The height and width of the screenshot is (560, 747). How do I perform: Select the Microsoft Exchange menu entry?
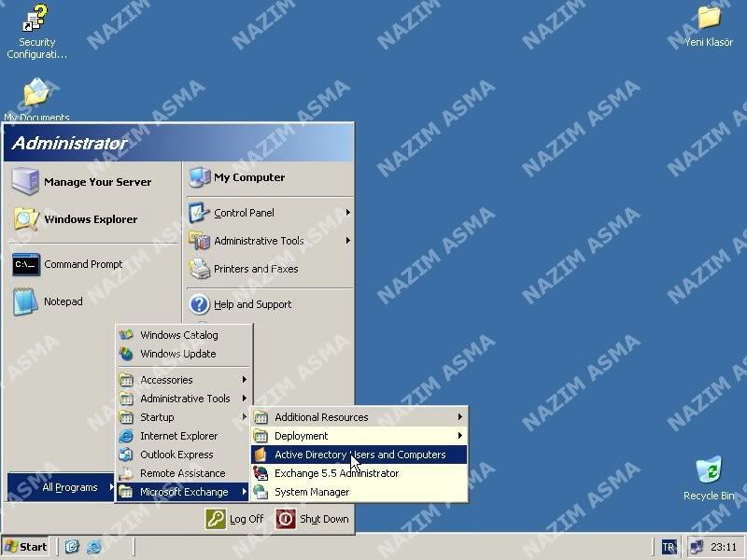point(183,492)
